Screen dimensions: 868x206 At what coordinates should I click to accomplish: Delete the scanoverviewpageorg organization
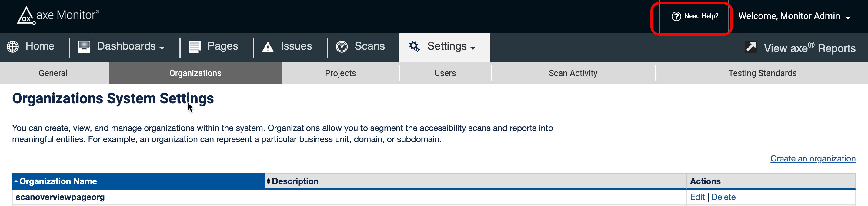(723, 197)
